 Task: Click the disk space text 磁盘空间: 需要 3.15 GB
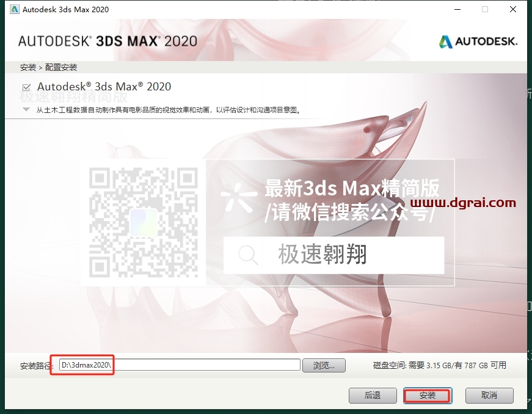pos(439,365)
